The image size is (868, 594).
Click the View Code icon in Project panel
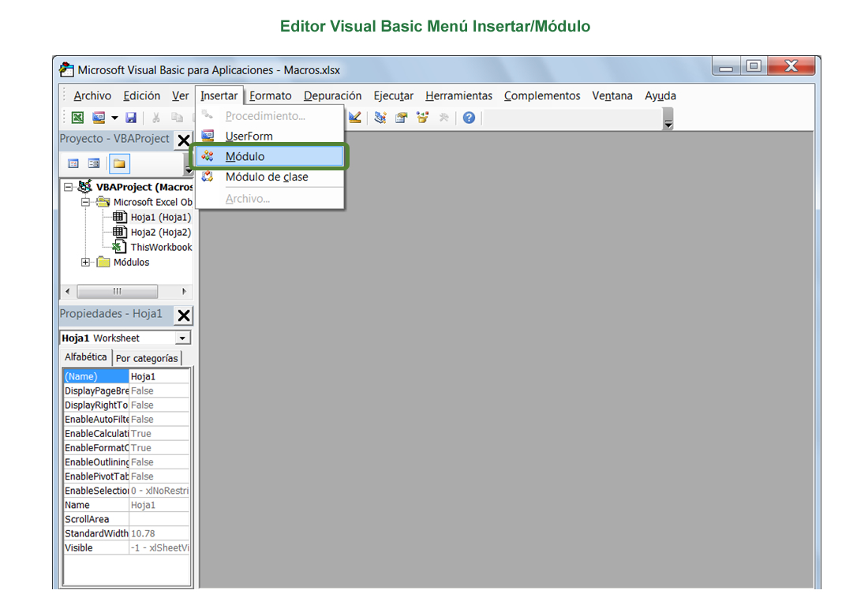[x=73, y=163]
